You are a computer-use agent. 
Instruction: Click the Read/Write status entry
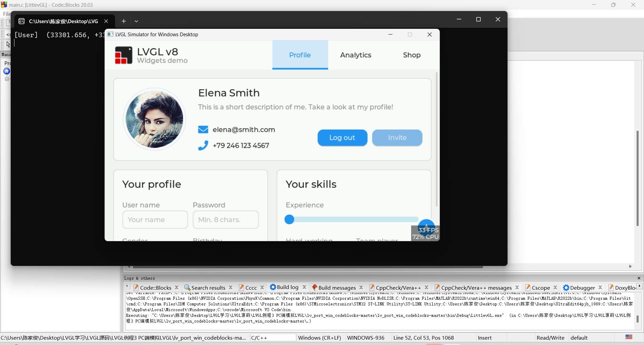(x=550, y=338)
